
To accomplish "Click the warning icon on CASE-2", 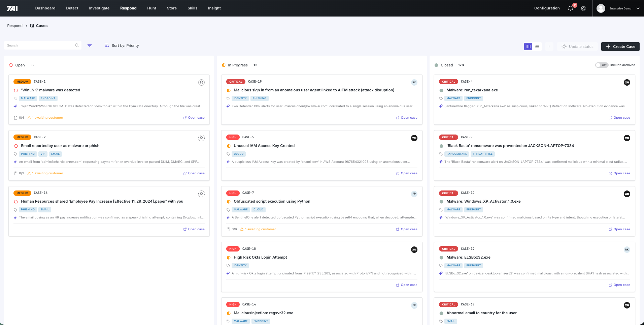I will pos(29,173).
